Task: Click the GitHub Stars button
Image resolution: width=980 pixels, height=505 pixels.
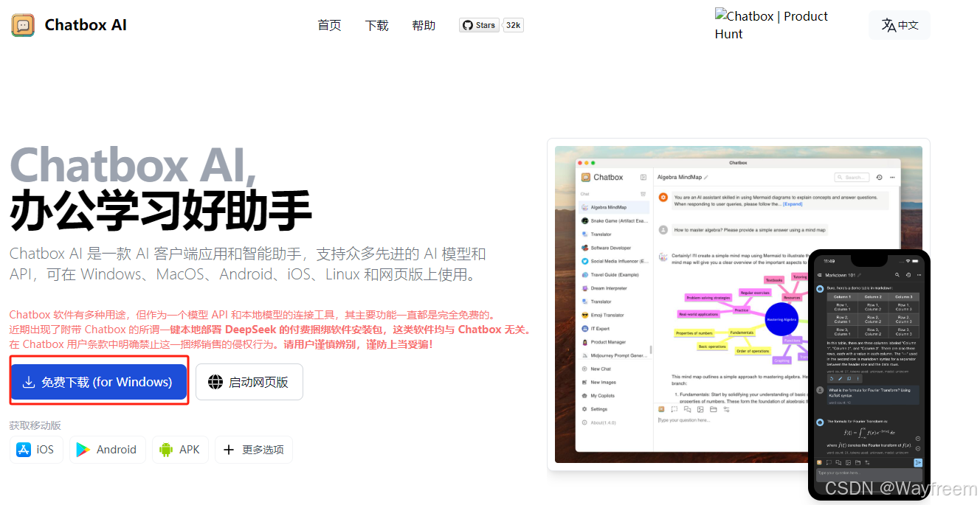Action: tap(479, 25)
